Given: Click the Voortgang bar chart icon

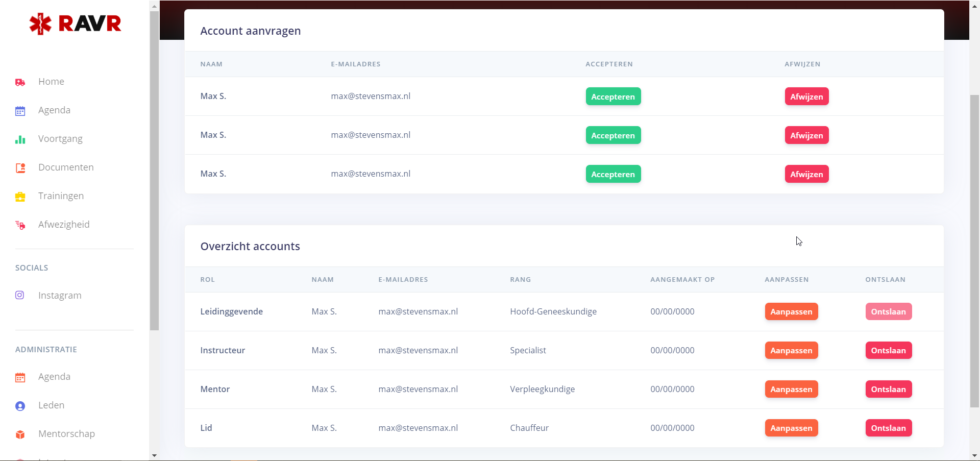Looking at the screenshot, I should coord(20,139).
